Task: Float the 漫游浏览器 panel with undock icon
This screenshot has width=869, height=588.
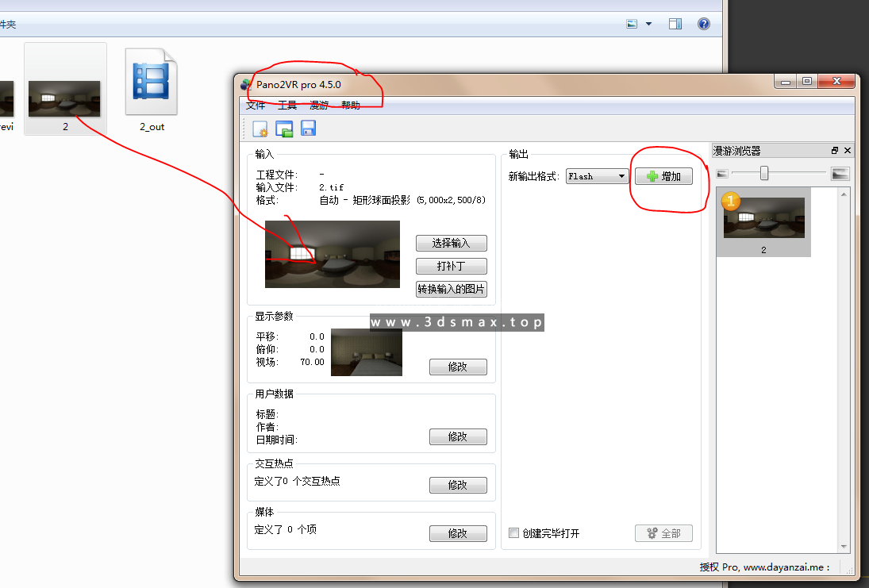Action: (x=835, y=151)
